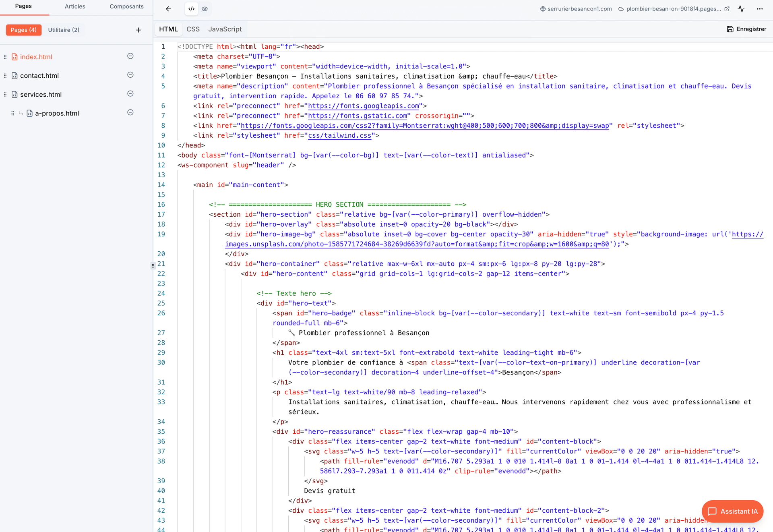Click the minus circle for services.html
Screen dimensions: 773x532
click(130, 94)
